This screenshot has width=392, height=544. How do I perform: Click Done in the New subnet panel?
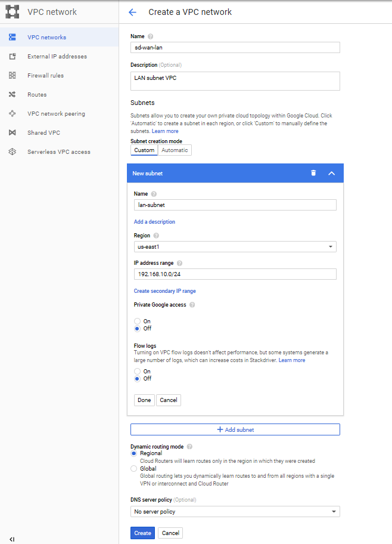tap(144, 400)
